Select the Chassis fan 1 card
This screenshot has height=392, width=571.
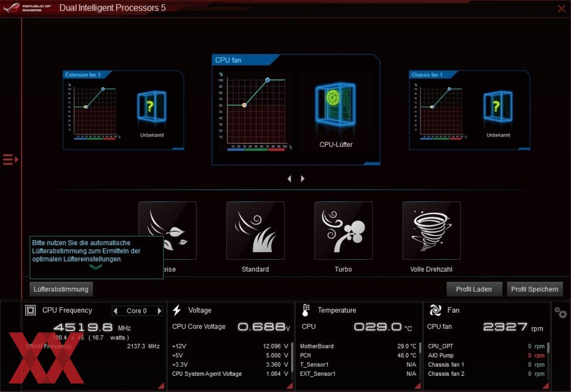pos(469,110)
